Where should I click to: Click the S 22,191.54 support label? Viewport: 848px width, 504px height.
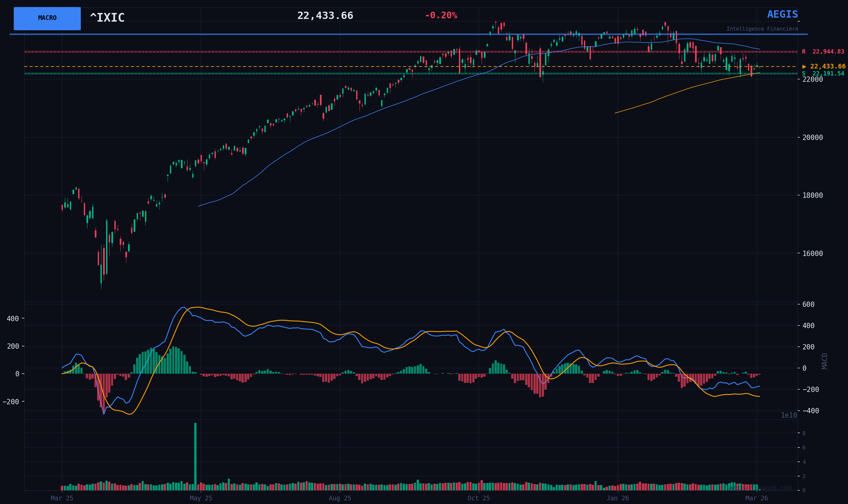pyautogui.click(x=823, y=74)
